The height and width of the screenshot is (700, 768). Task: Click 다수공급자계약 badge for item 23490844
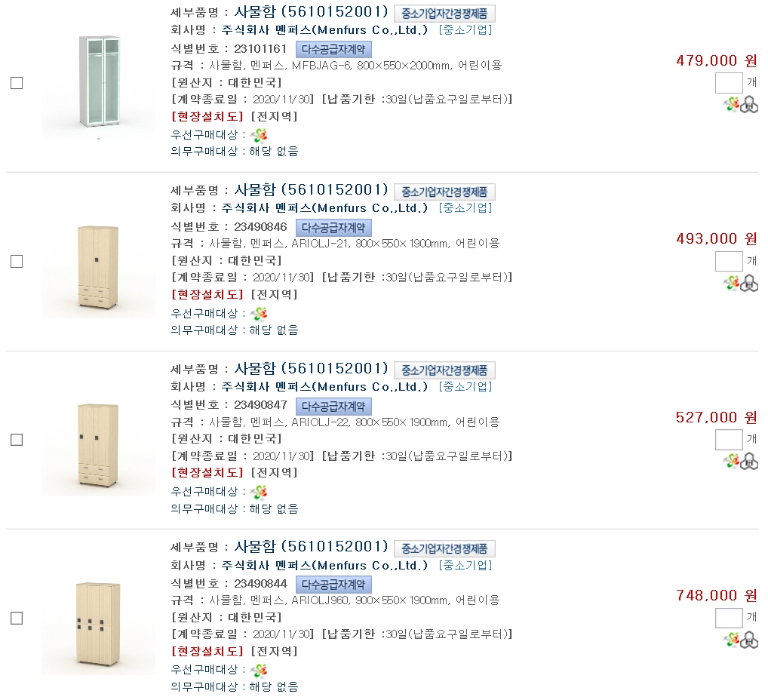coord(333,584)
